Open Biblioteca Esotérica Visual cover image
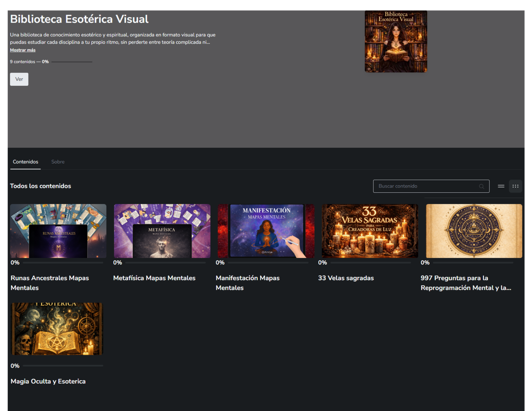The image size is (532, 411). pyautogui.click(x=396, y=41)
